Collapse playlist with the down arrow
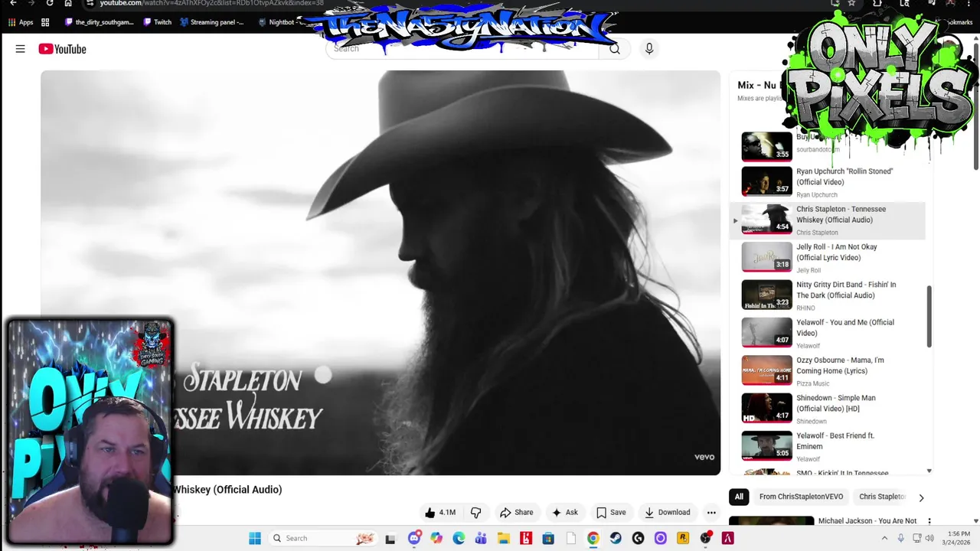Image resolution: width=980 pixels, height=551 pixels. click(929, 471)
